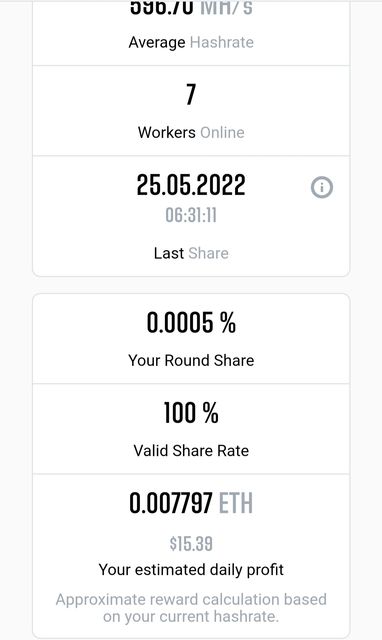Tap the grey Online text after Workers

point(222,132)
